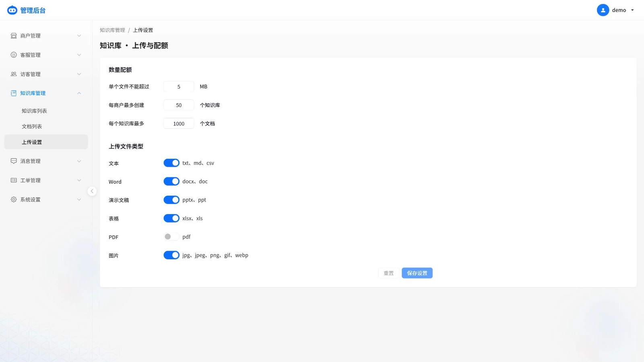The width and height of the screenshot is (644, 362).
Task: Click the 管理后台 robot logo icon
Action: click(12, 10)
